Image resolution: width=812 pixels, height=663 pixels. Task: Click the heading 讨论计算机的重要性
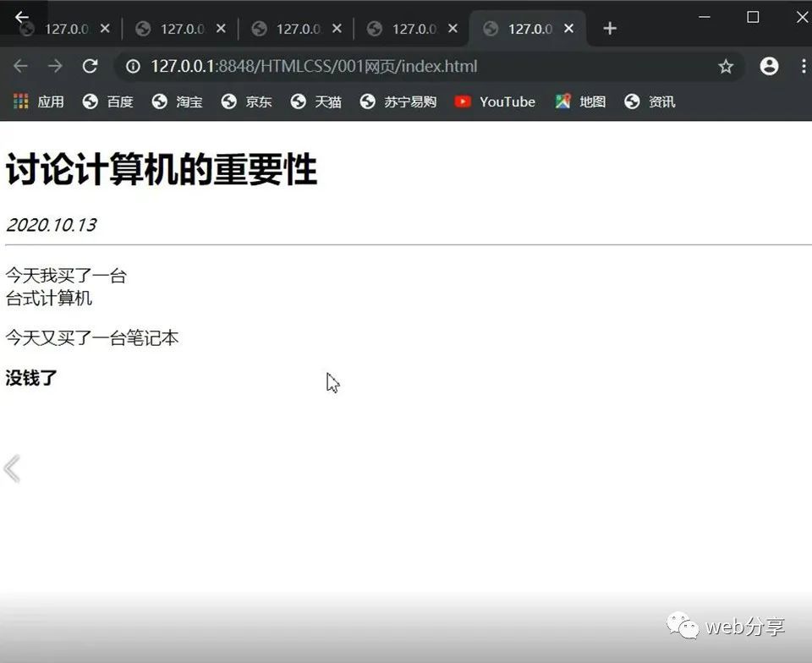(161, 169)
